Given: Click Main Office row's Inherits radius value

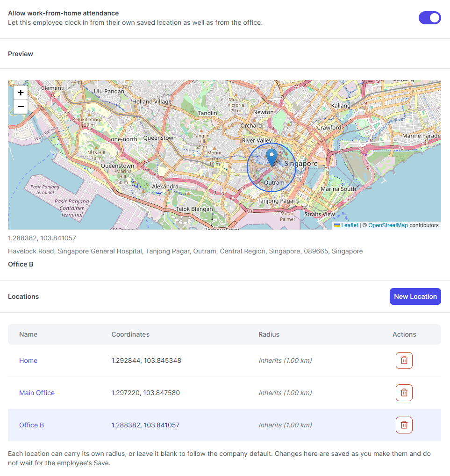Looking at the screenshot, I should (285, 393).
